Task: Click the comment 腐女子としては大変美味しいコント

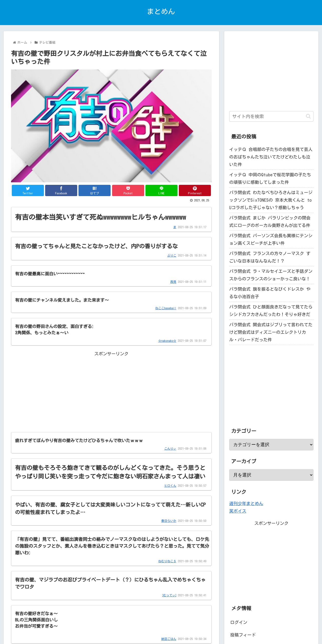Action: click(110, 508)
